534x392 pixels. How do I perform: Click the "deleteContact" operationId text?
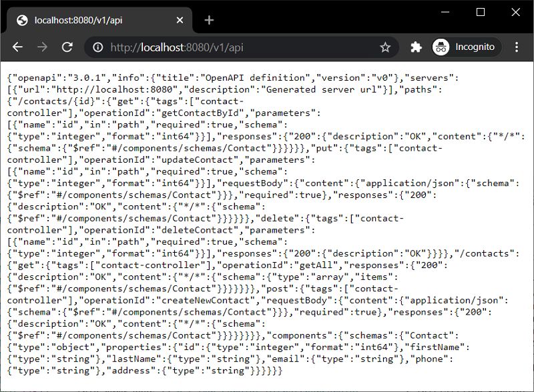coord(197,230)
